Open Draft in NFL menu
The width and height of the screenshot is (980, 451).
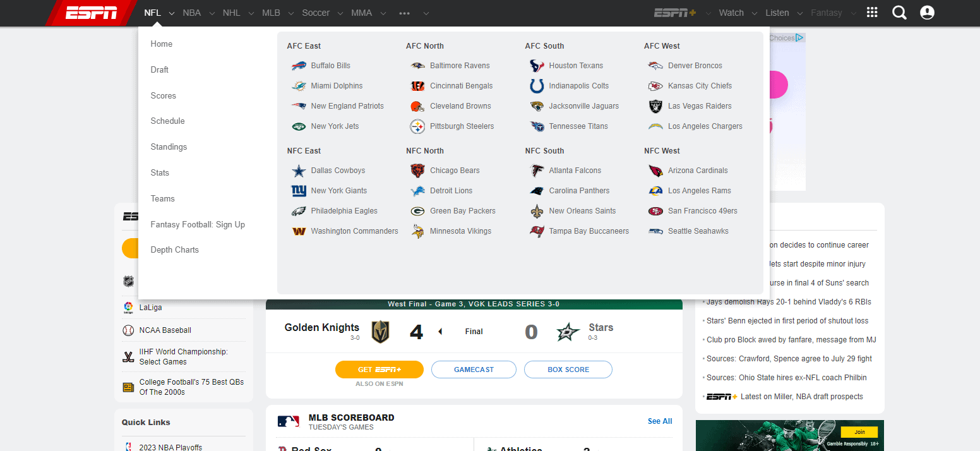[x=160, y=69]
